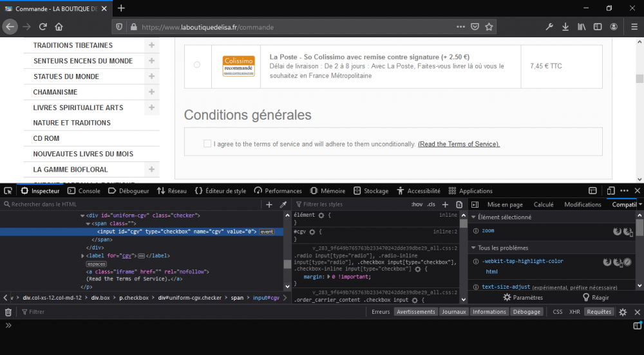Activate the element picker tool in DevTools
This screenshot has width=644, height=355.
(8, 191)
